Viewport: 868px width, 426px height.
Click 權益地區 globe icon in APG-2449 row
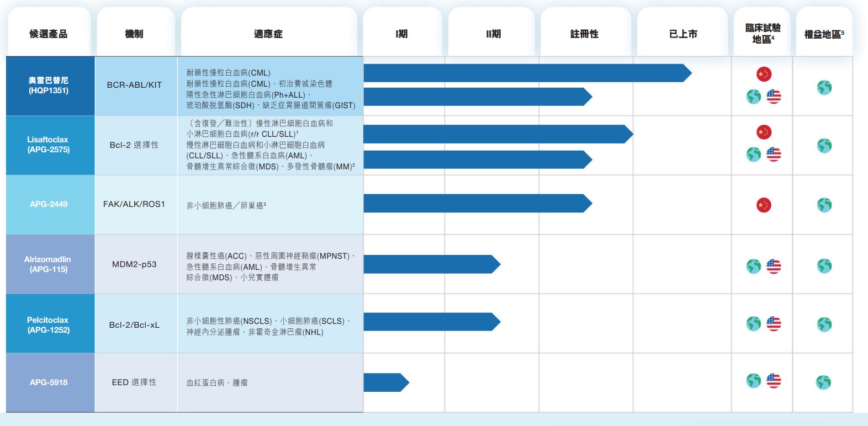pyautogui.click(x=824, y=205)
